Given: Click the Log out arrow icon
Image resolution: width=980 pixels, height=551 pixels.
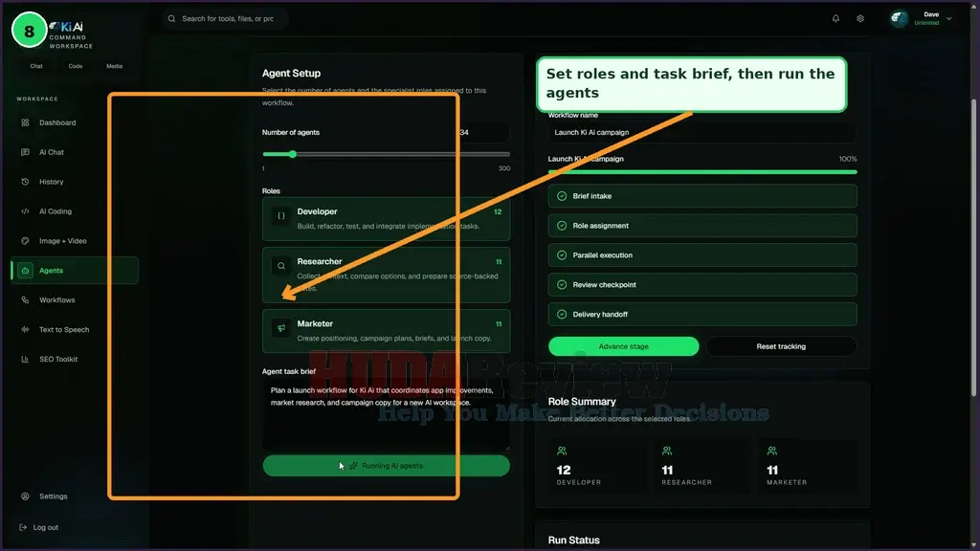Looking at the screenshot, I should click(x=23, y=527).
